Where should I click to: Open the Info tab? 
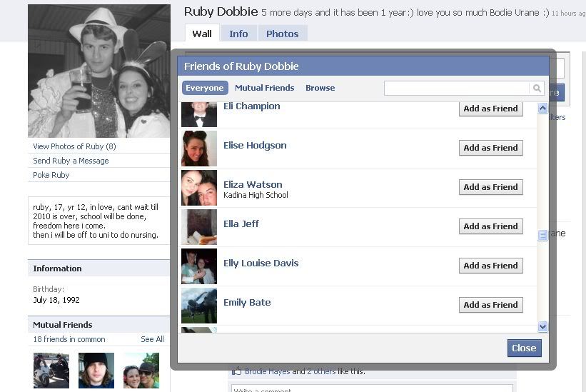tap(238, 34)
